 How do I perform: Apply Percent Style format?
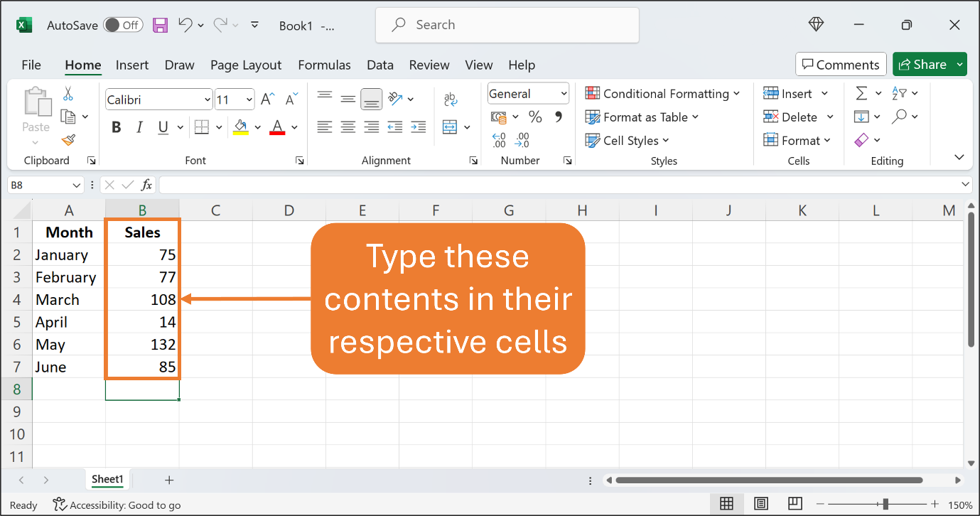[x=535, y=117]
